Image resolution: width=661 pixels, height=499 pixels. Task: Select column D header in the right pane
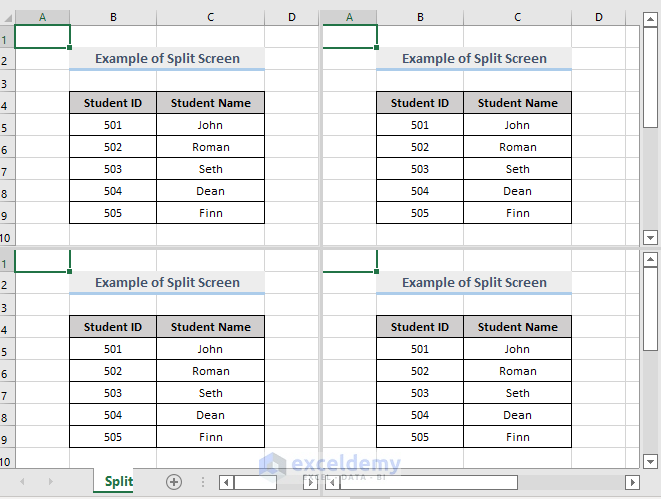pos(599,17)
